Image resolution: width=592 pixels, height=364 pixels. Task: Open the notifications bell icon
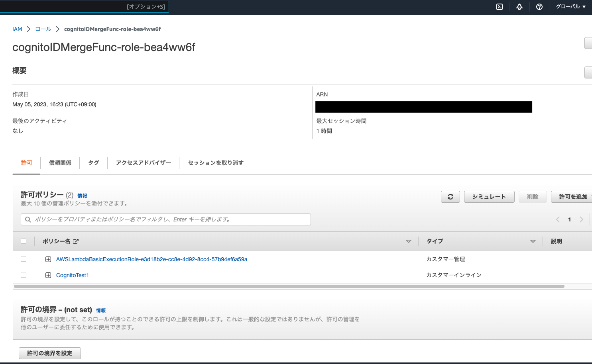(519, 7)
